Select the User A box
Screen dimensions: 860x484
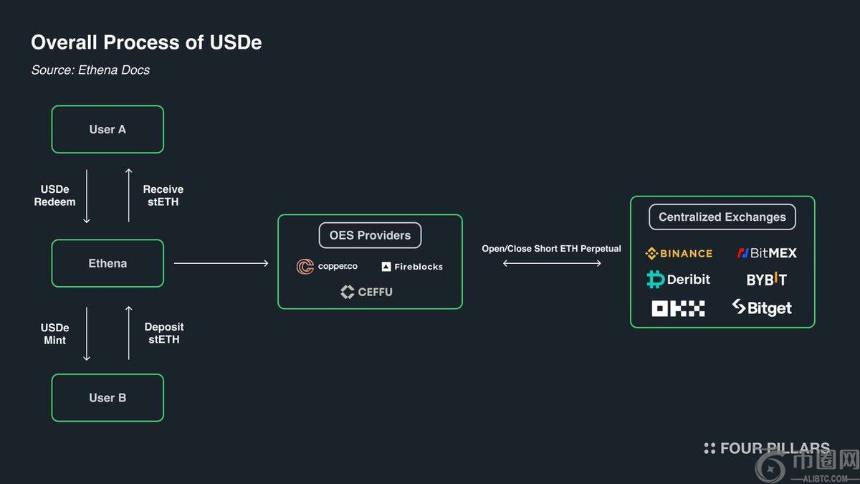click(x=108, y=130)
